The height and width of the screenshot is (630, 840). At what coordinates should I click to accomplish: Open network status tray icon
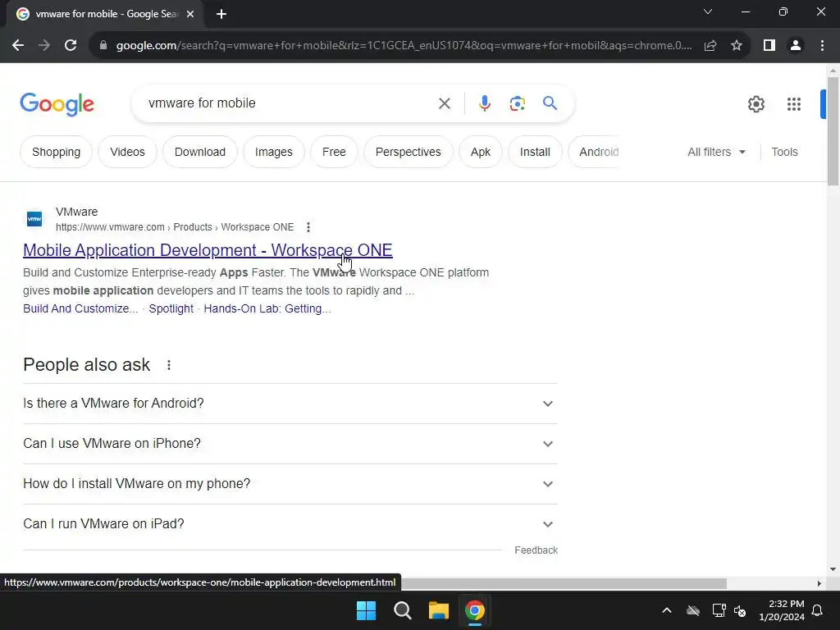coord(719,610)
